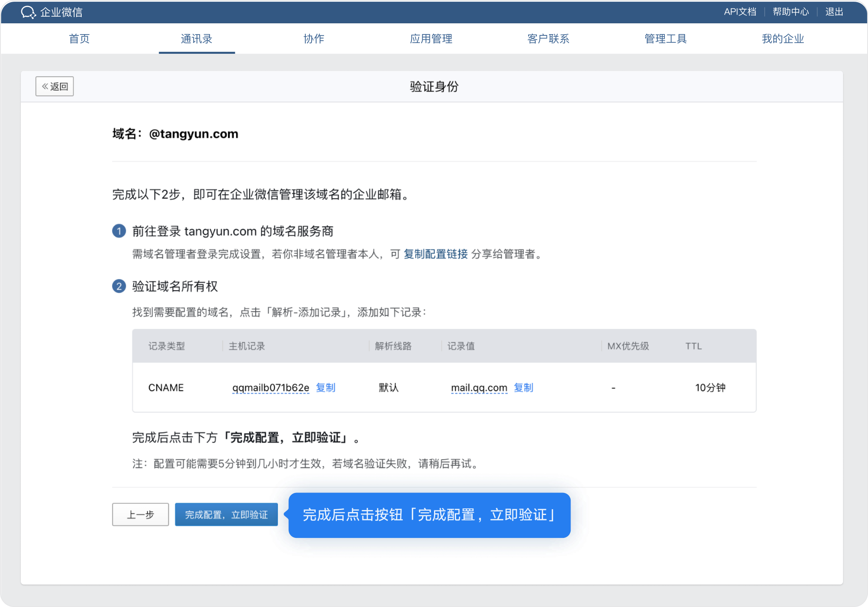Open the 首页 tab
868x607 pixels.
(x=79, y=39)
